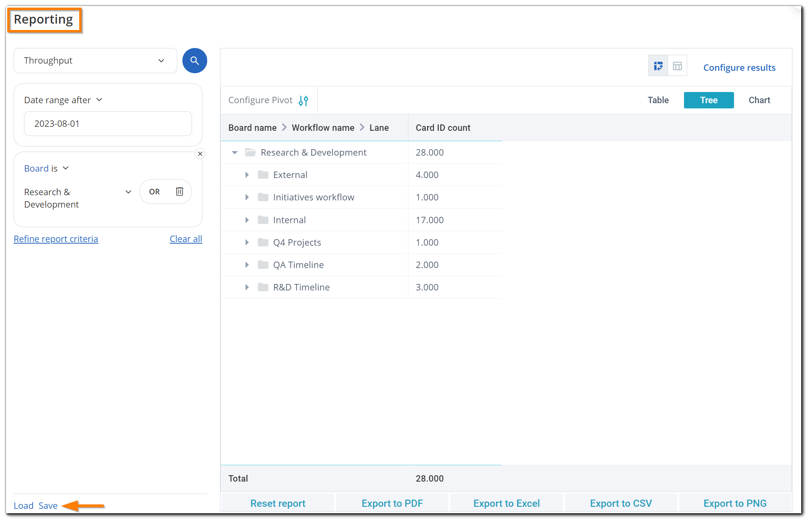Expand the QA Timeline row
Image resolution: width=812 pixels, height=524 pixels.
pos(247,265)
